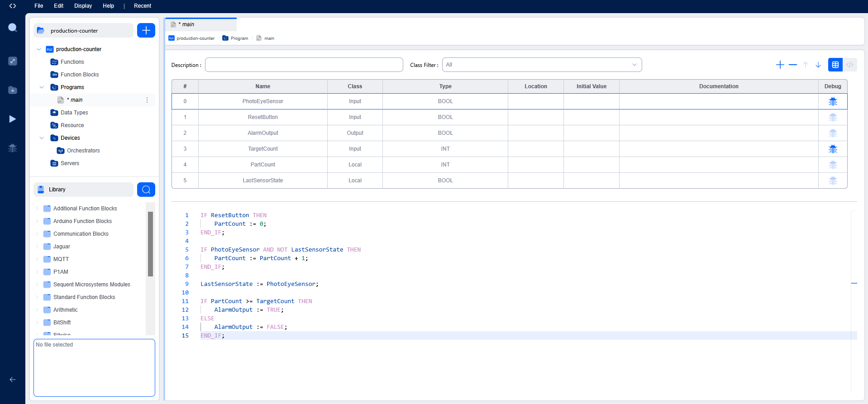
Task: Open the Edit menu
Action: click(x=59, y=6)
